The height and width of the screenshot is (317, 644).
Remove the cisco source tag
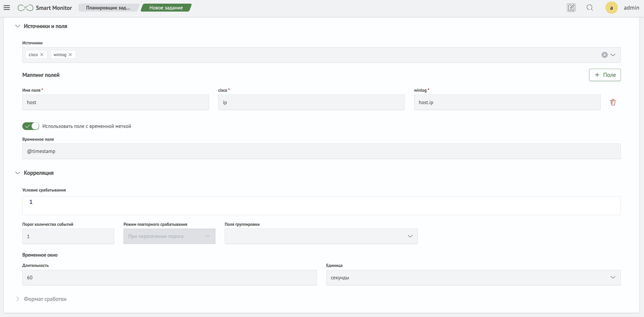click(42, 54)
